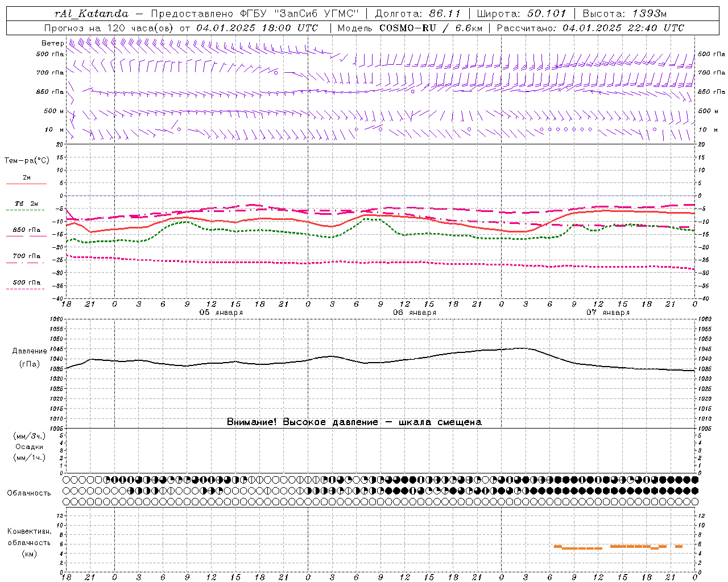
Task: Click the 'Td 2м' dew point legend entry
Action: point(26,203)
